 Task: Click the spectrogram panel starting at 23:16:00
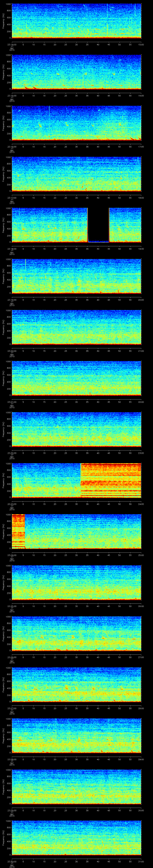point(76,123)
